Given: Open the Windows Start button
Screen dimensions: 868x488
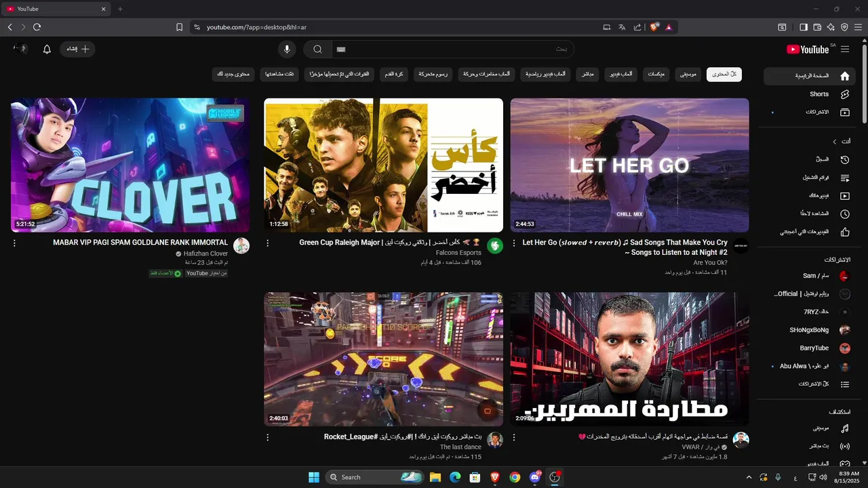Looking at the screenshot, I should 314,477.
